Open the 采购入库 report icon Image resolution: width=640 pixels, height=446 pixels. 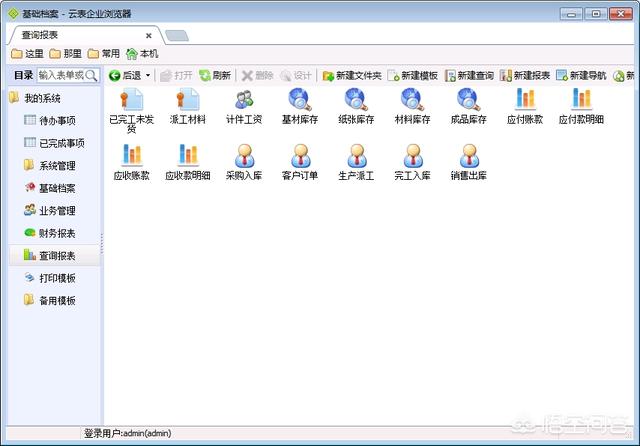[244, 162]
